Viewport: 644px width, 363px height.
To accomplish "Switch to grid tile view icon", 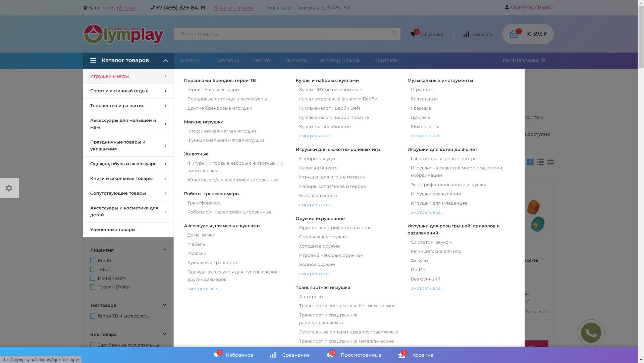I will [530, 162].
